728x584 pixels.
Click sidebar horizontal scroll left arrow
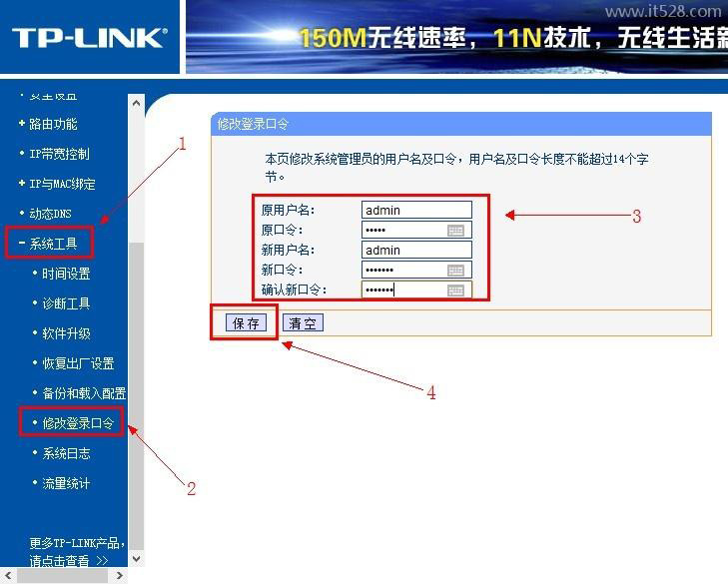8,576
